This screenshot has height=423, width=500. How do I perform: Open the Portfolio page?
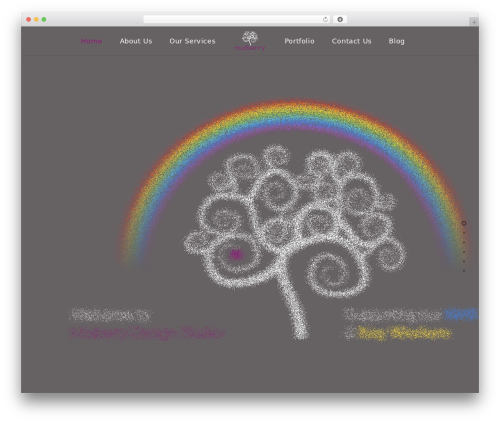[x=299, y=41]
